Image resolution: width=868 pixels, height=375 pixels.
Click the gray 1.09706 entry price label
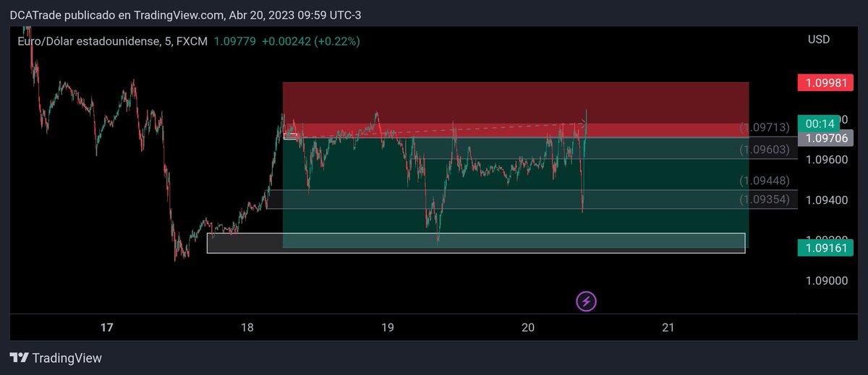tap(825, 138)
